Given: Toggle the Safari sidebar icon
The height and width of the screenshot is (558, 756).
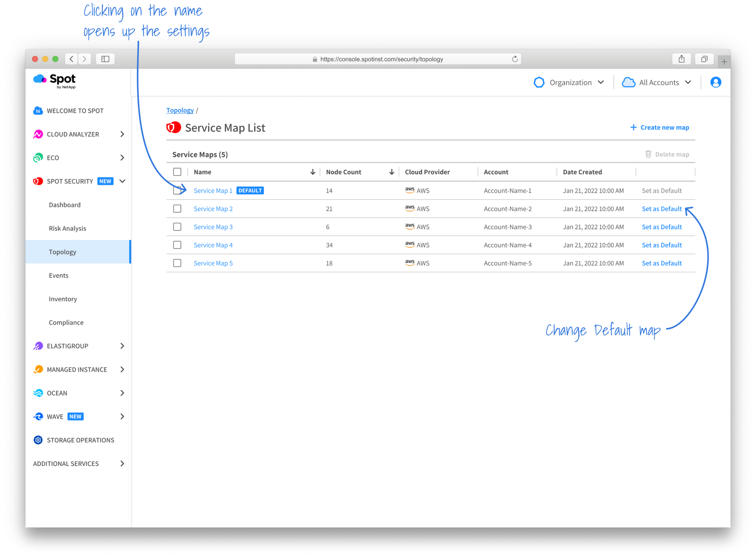Looking at the screenshot, I should coord(105,59).
